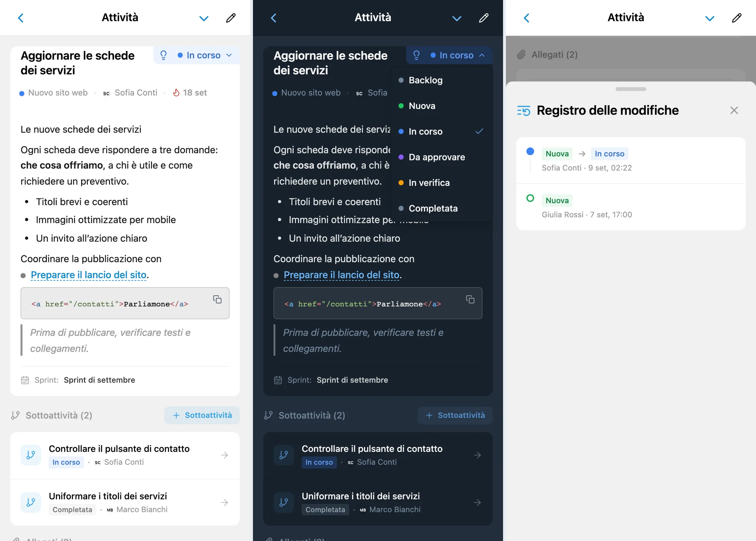The width and height of the screenshot is (756, 541).
Task: Click calendar icon beside Sprint in dark panel
Action: (x=278, y=380)
